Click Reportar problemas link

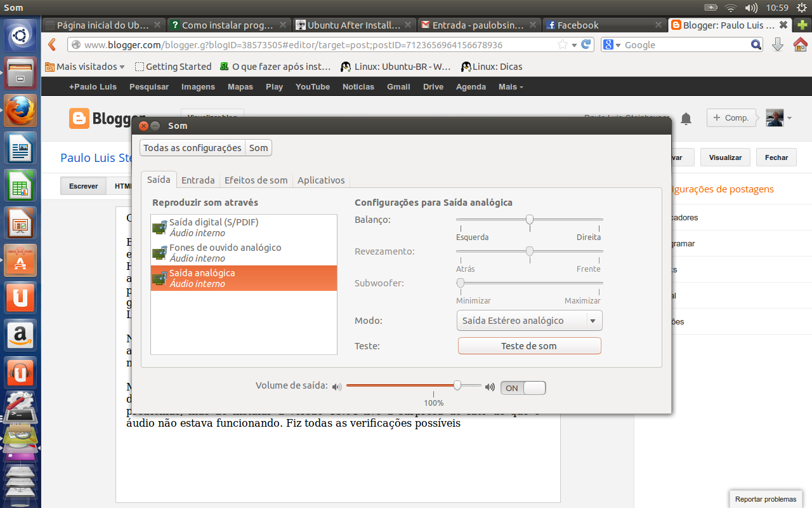pos(766,499)
